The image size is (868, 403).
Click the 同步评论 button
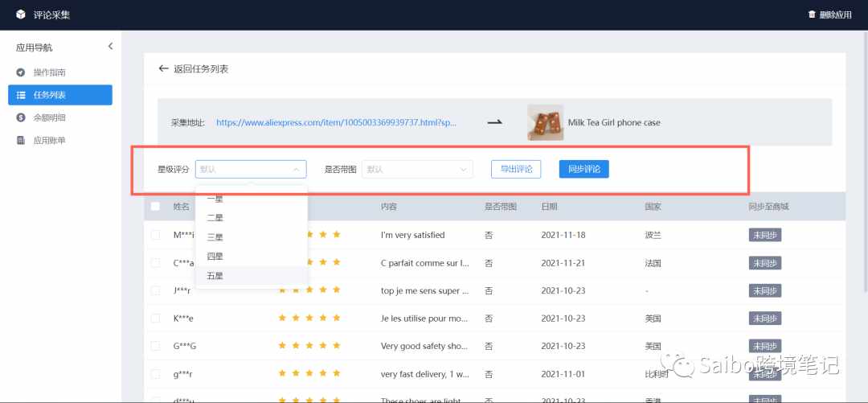(584, 169)
